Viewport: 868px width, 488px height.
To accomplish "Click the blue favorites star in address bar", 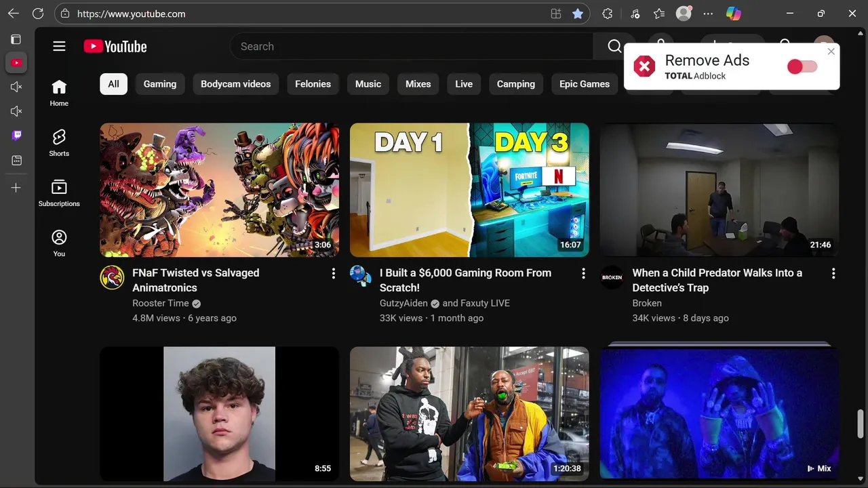I will point(578,14).
